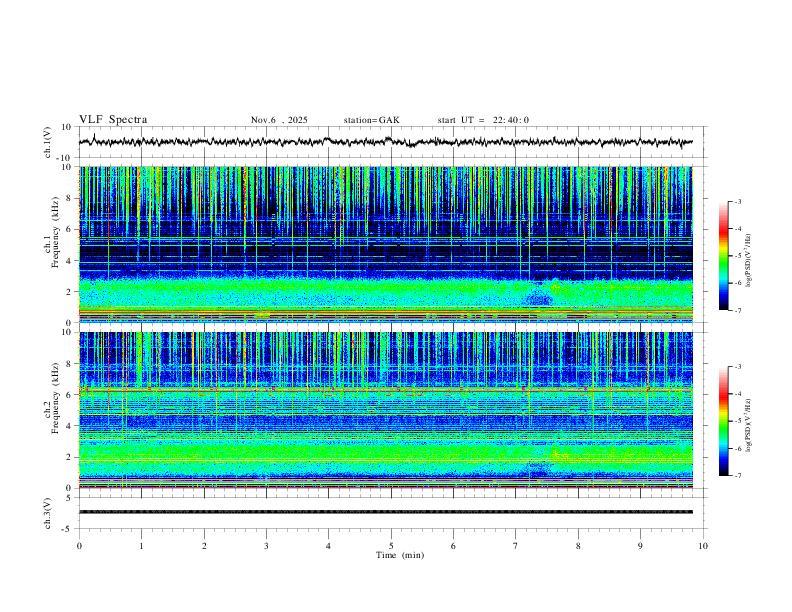The height and width of the screenshot is (612, 792).
Task: Select the "station=GAK" header label
Action: click(371, 120)
